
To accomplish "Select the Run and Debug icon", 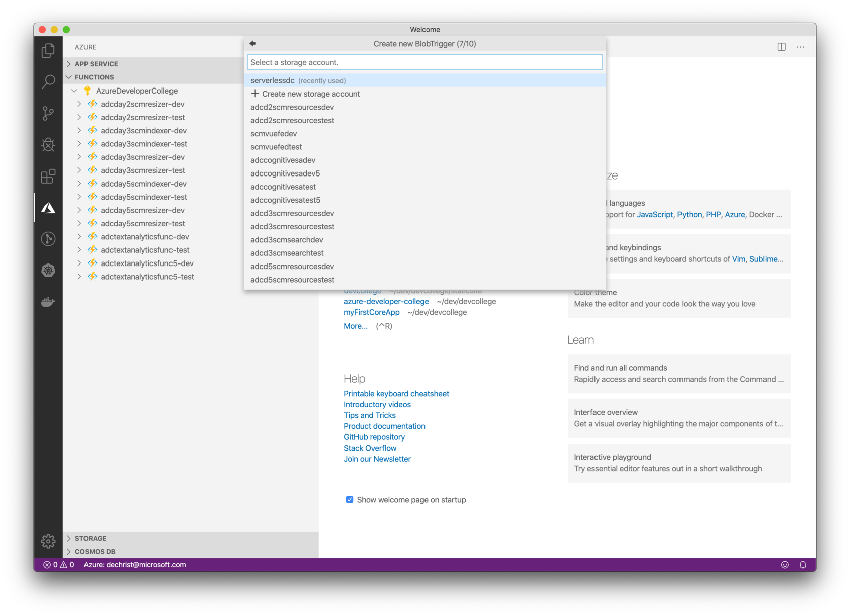I will [x=48, y=145].
